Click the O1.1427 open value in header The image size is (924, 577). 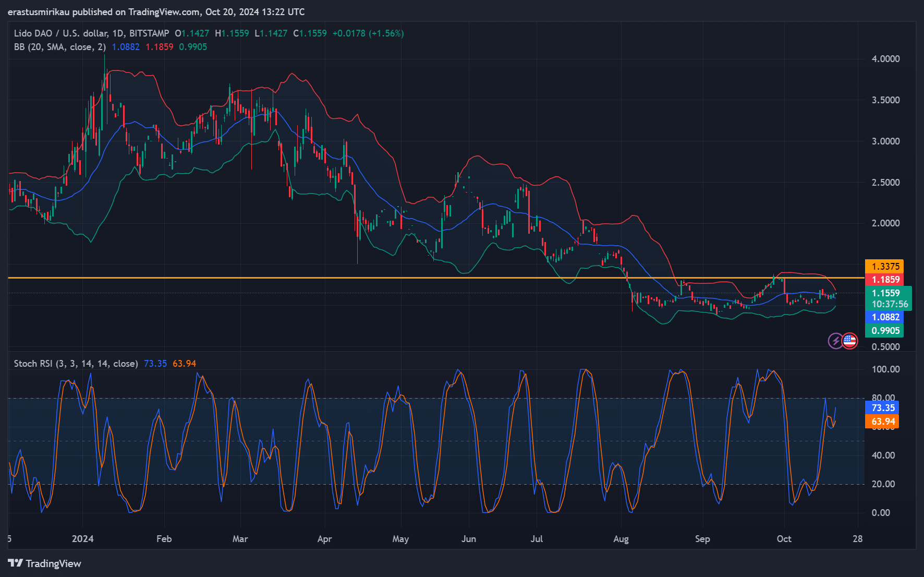click(x=192, y=33)
